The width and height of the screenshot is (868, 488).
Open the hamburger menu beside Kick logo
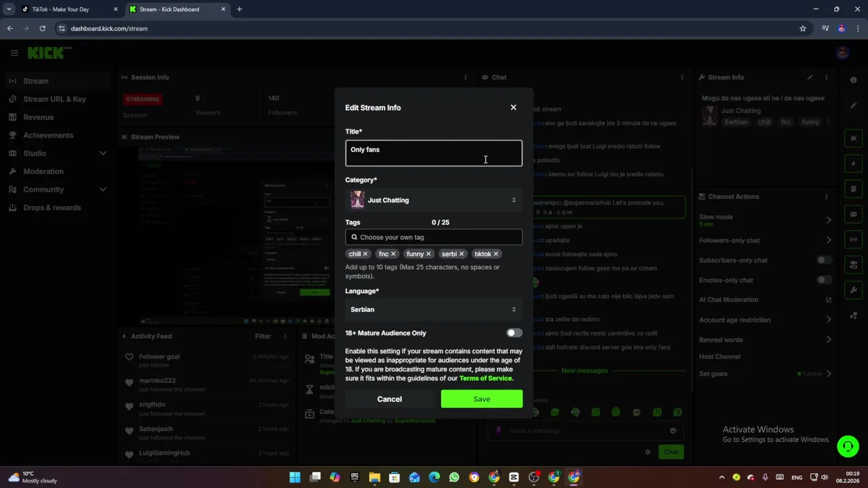pyautogui.click(x=14, y=53)
